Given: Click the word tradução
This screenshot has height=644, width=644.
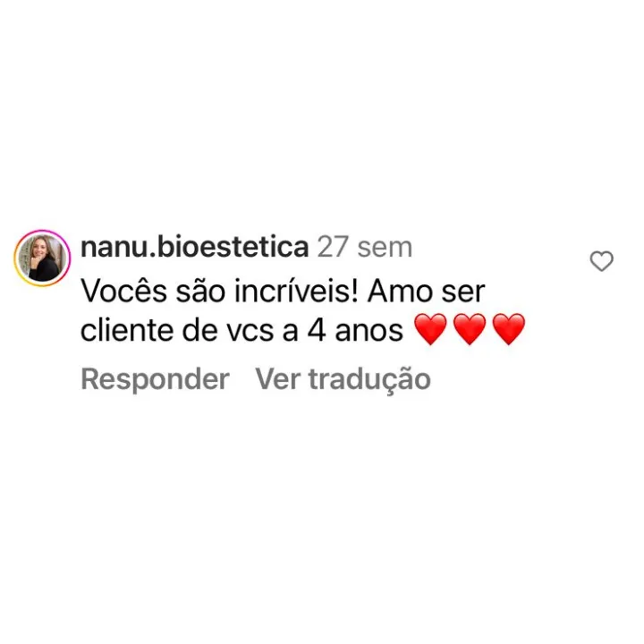Looking at the screenshot, I should click(x=369, y=379).
